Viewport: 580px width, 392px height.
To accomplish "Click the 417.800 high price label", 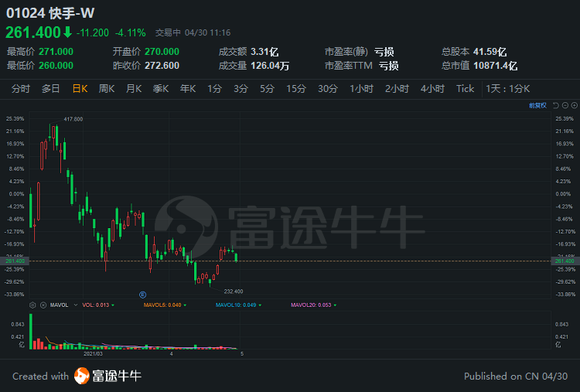I will (73, 119).
